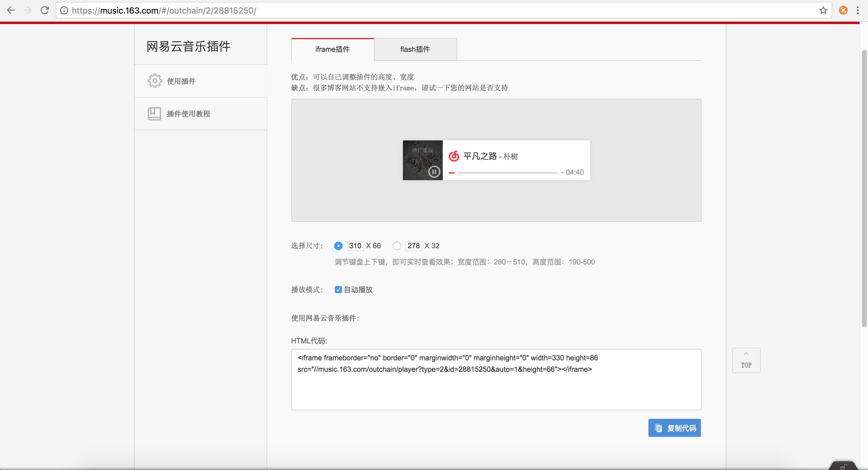
Task: Switch to the flash插件 tab
Action: click(x=415, y=49)
